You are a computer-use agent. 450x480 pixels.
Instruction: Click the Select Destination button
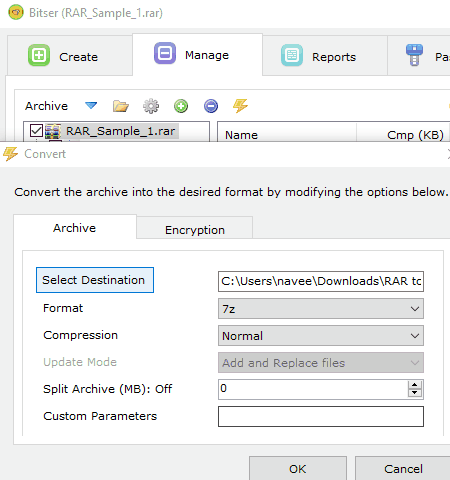coord(95,280)
